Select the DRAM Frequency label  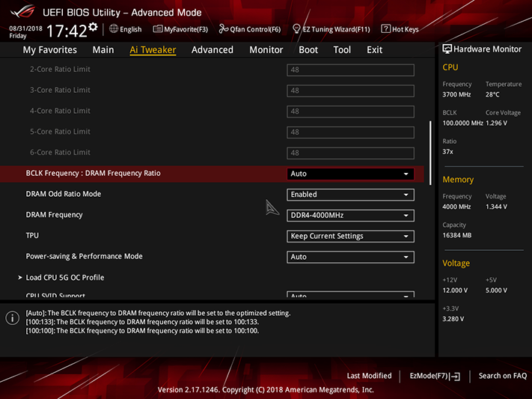[55, 215]
